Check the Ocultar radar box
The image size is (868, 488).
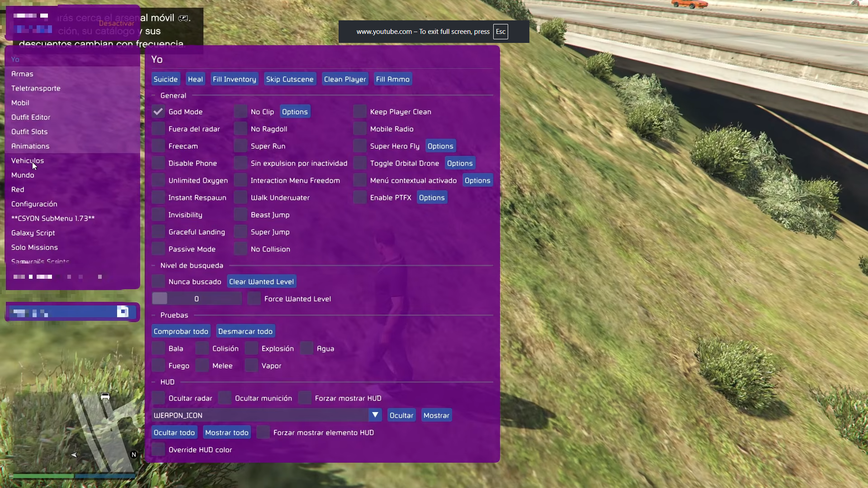click(158, 398)
